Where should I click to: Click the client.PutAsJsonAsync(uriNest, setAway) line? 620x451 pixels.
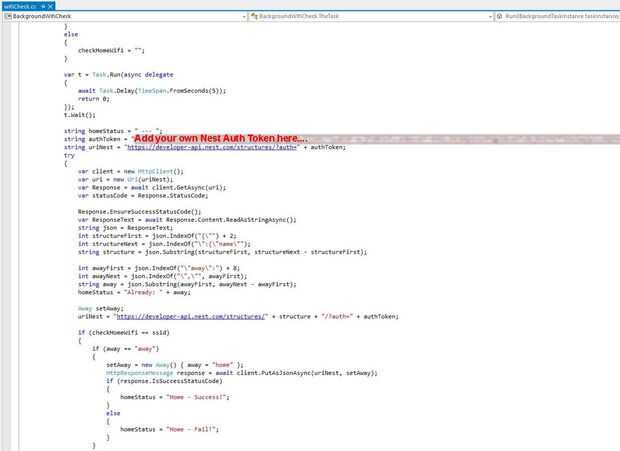click(x=242, y=373)
